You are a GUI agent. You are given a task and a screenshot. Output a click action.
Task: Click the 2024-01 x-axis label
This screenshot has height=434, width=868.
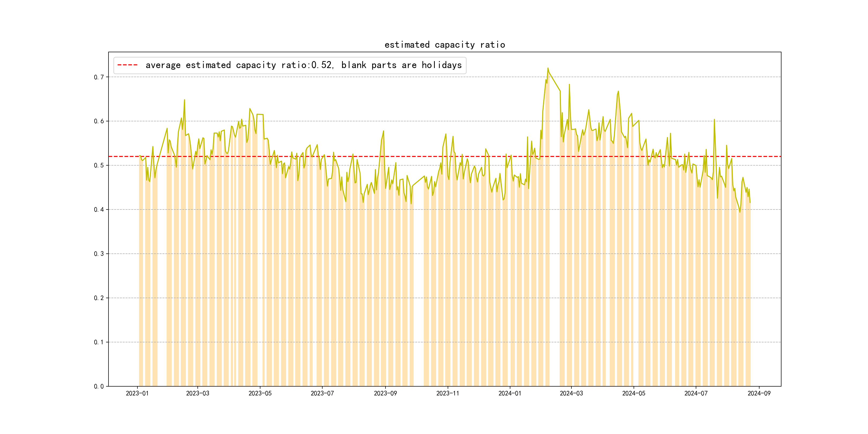[510, 393]
